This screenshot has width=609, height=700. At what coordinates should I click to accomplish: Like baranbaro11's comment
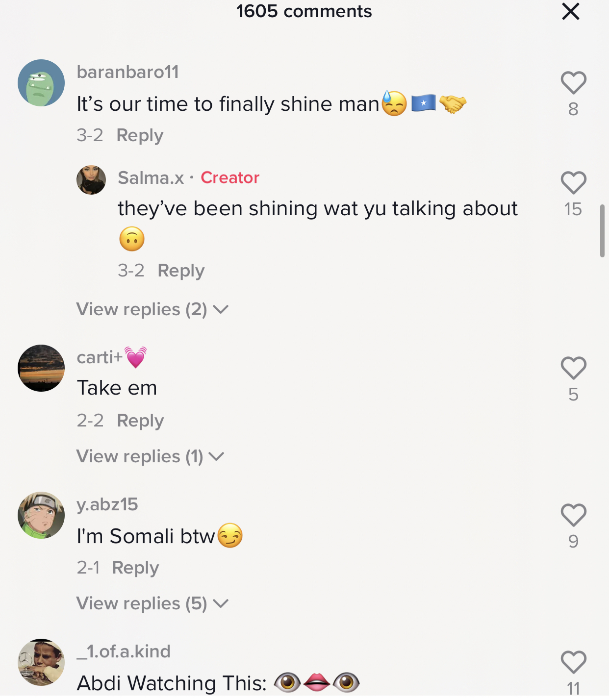tap(573, 83)
